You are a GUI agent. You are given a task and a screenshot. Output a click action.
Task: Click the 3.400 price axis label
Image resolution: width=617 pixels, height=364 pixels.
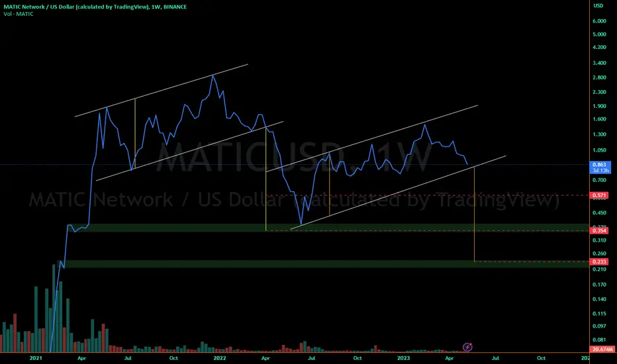click(x=599, y=63)
